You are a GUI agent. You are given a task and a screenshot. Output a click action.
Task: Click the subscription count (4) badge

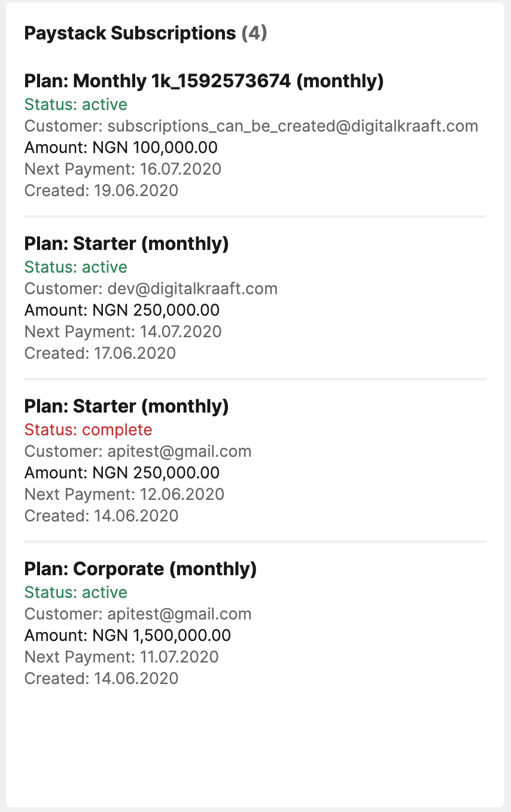point(254,33)
